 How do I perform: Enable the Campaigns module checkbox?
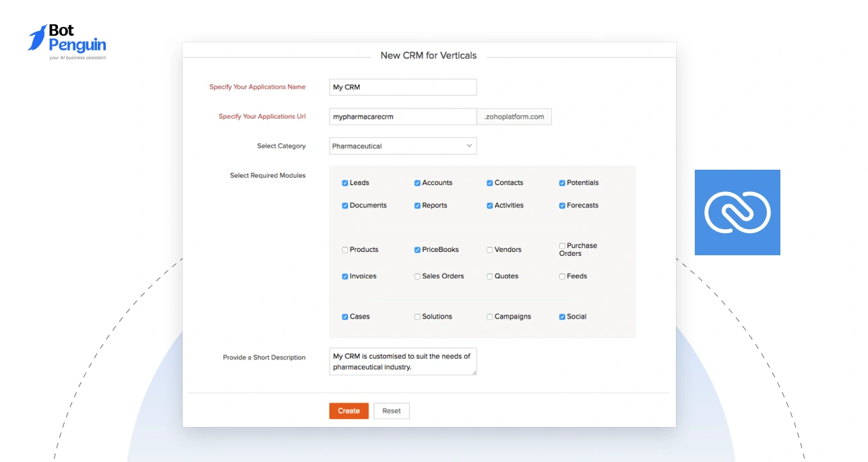point(490,317)
